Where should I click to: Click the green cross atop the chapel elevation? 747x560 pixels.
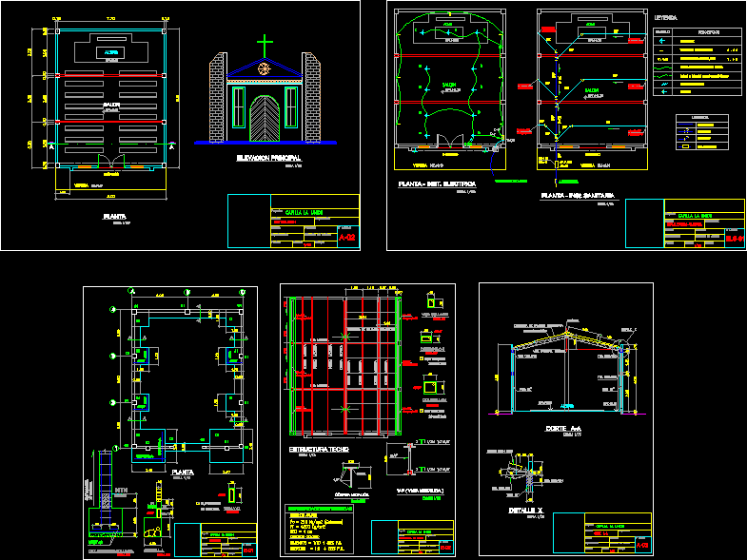click(x=265, y=46)
